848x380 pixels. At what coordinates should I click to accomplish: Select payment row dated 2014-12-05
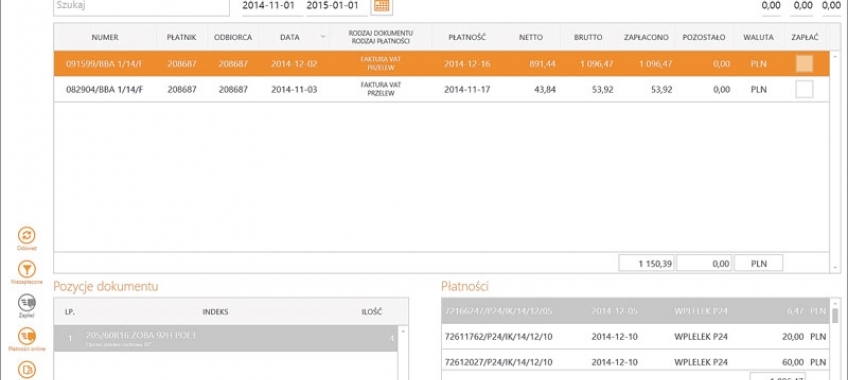[636, 311]
